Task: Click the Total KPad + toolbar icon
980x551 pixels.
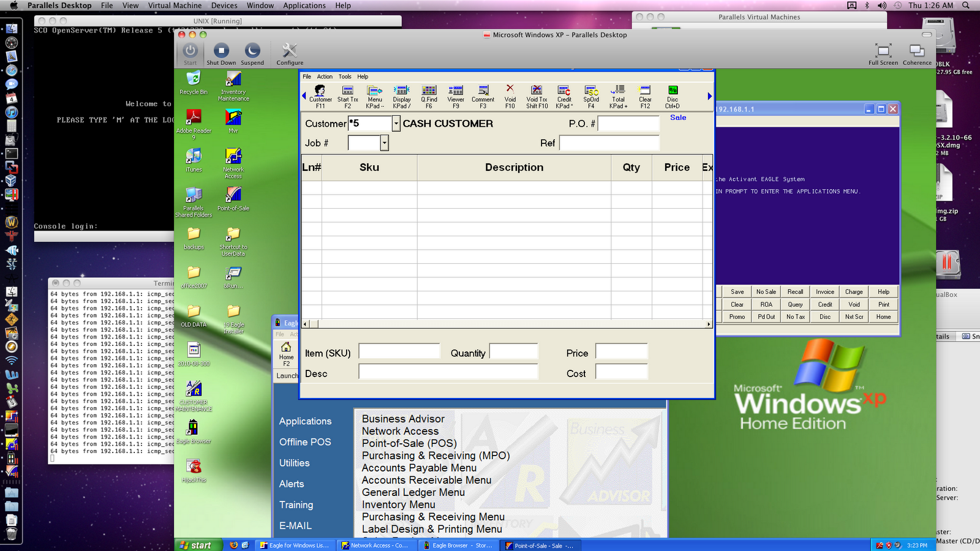Action: pos(618,97)
